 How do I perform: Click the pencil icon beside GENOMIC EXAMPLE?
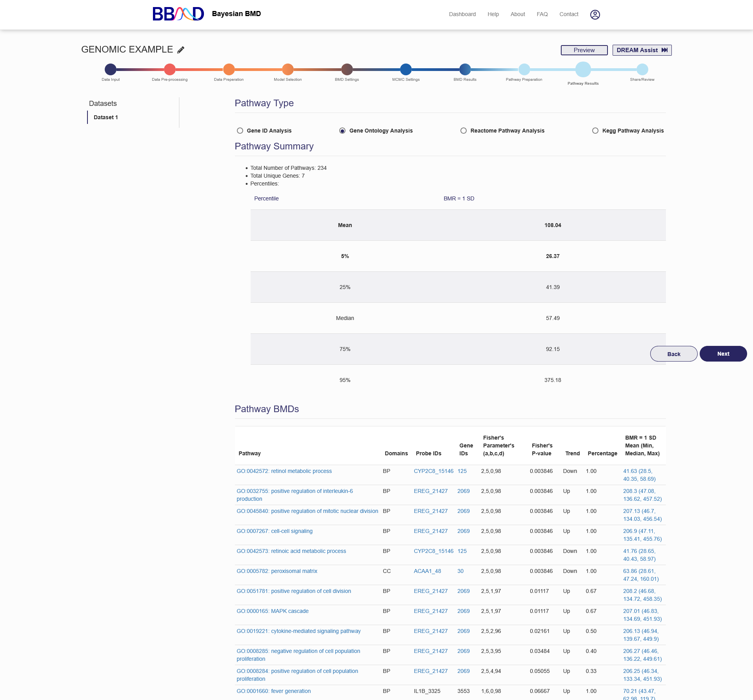tap(181, 50)
